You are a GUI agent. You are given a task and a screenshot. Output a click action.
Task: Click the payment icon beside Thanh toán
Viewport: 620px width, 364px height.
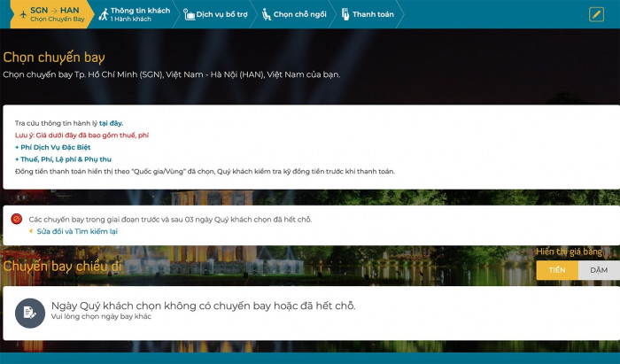[x=344, y=14]
